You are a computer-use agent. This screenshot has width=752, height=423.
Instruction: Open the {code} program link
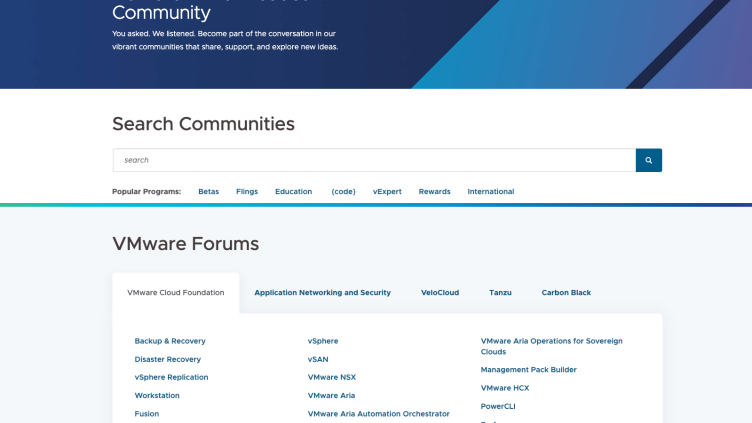343,191
